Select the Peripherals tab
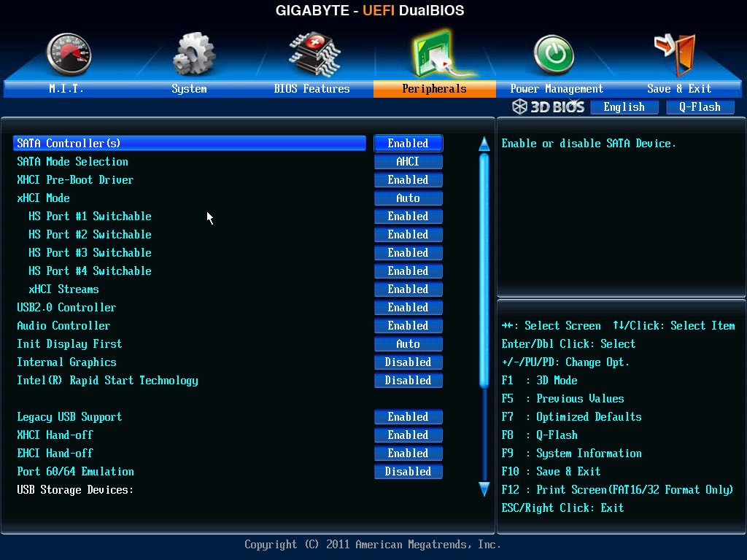The image size is (747, 560). [x=435, y=88]
